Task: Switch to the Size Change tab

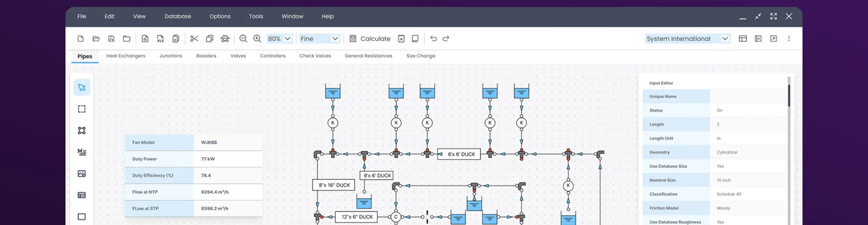Action: click(421, 56)
